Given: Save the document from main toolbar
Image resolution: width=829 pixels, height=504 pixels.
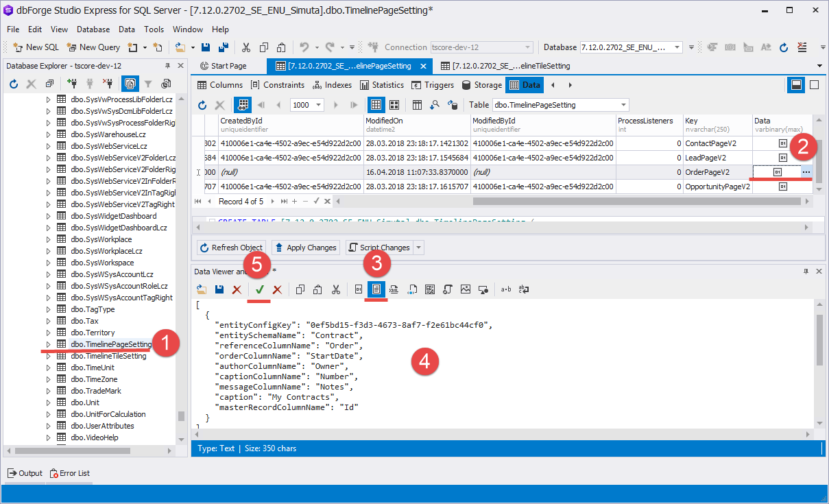Looking at the screenshot, I should [x=206, y=47].
